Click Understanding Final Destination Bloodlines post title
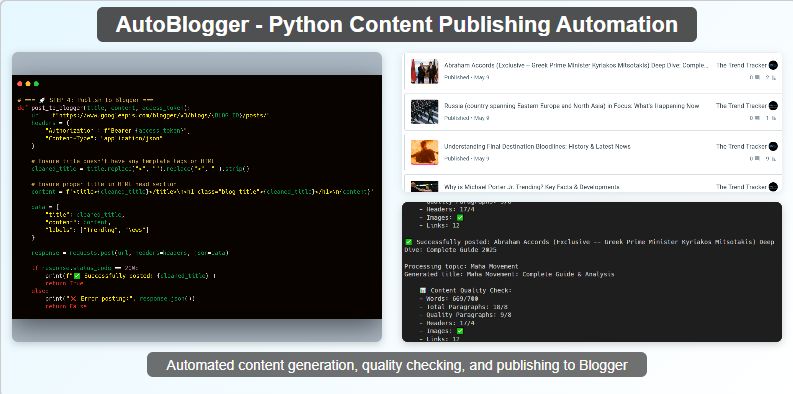Image resolution: width=793 pixels, height=394 pixels. (537, 146)
